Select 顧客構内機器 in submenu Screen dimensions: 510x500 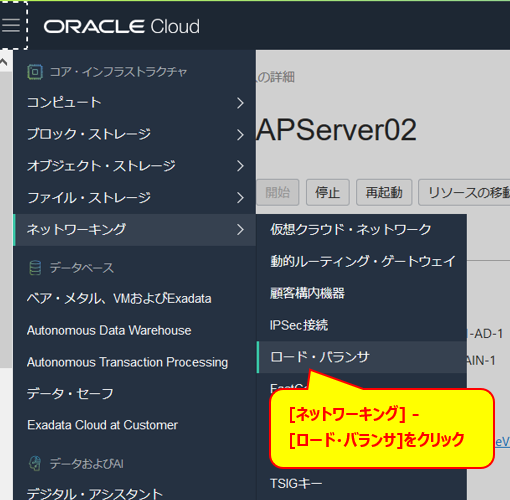pyautogui.click(x=361, y=293)
